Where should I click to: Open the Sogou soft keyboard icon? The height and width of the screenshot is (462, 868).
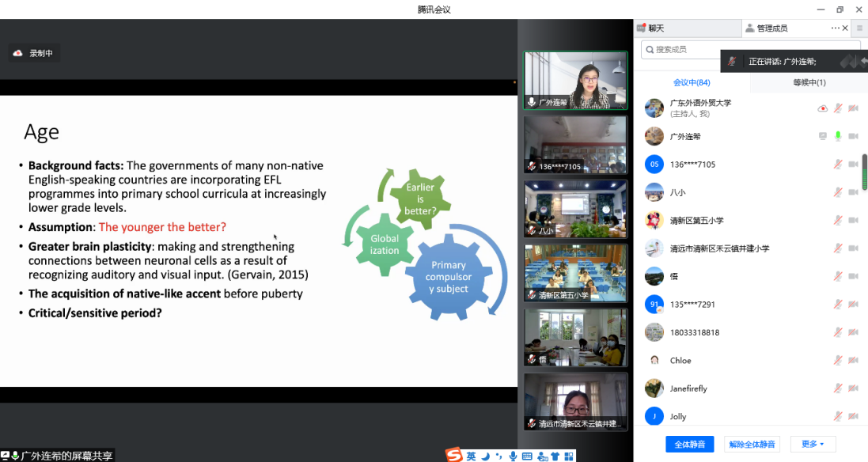point(528,456)
